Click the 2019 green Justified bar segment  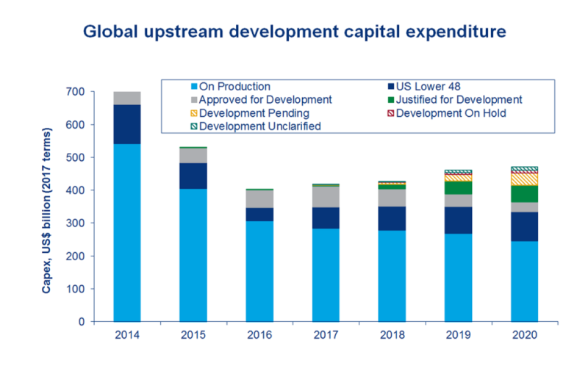(457, 187)
